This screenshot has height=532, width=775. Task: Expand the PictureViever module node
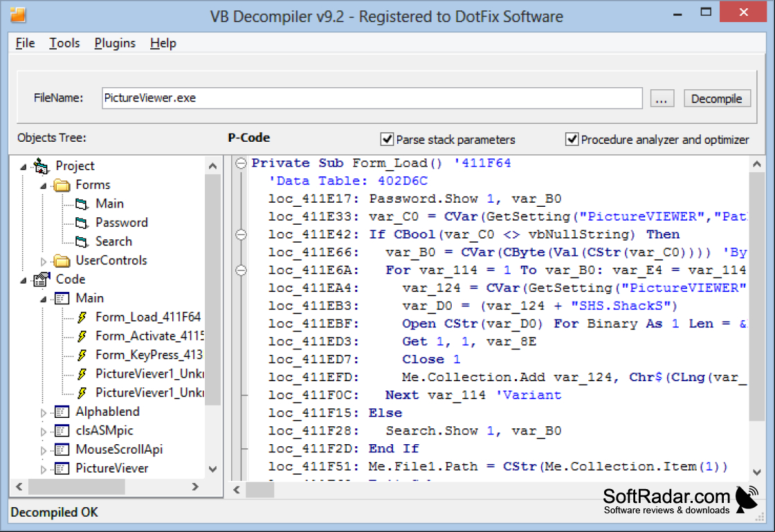(44, 469)
